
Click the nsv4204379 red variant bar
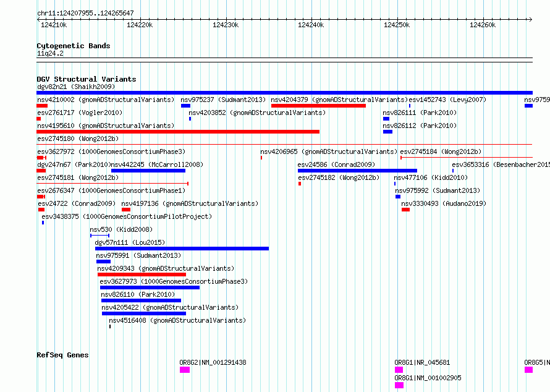(x=318, y=106)
